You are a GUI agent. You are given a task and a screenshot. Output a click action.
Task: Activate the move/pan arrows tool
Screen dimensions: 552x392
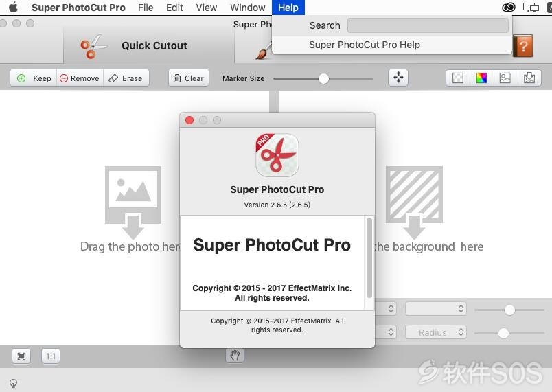tap(398, 78)
